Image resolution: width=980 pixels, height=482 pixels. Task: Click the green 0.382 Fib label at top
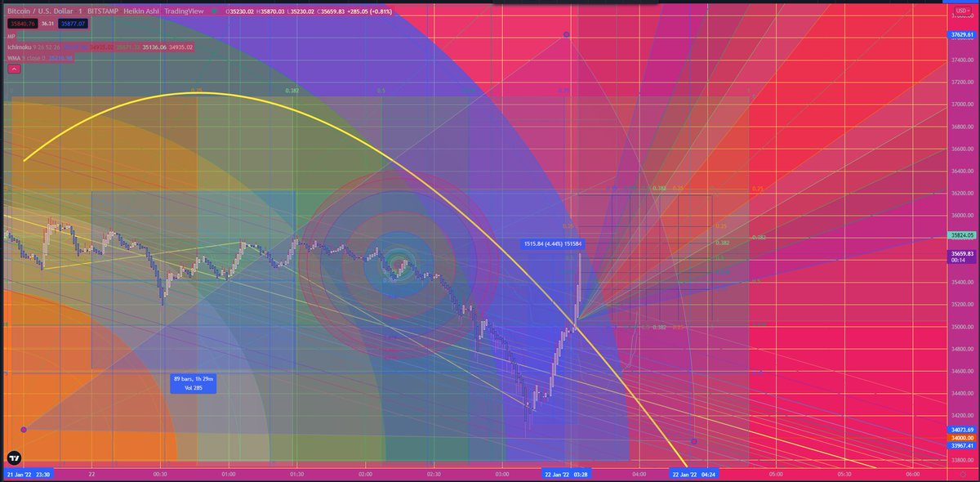coord(292,91)
